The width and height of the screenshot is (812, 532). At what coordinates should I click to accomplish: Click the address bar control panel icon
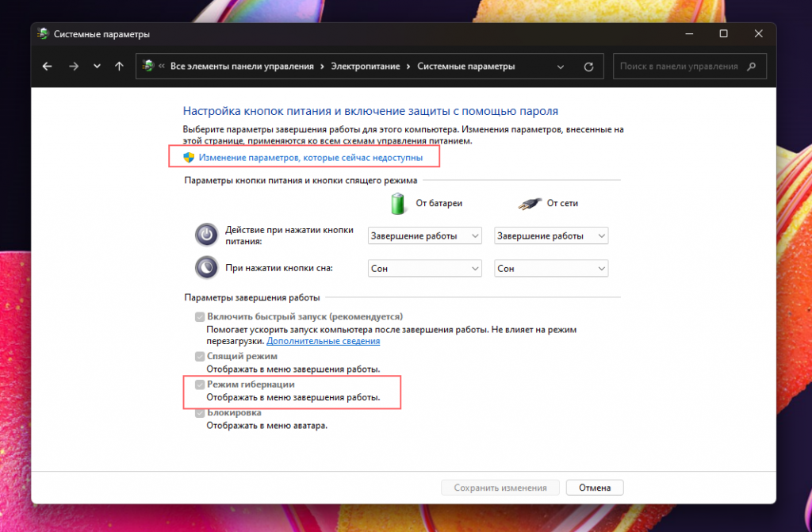(x=148, y=66)
